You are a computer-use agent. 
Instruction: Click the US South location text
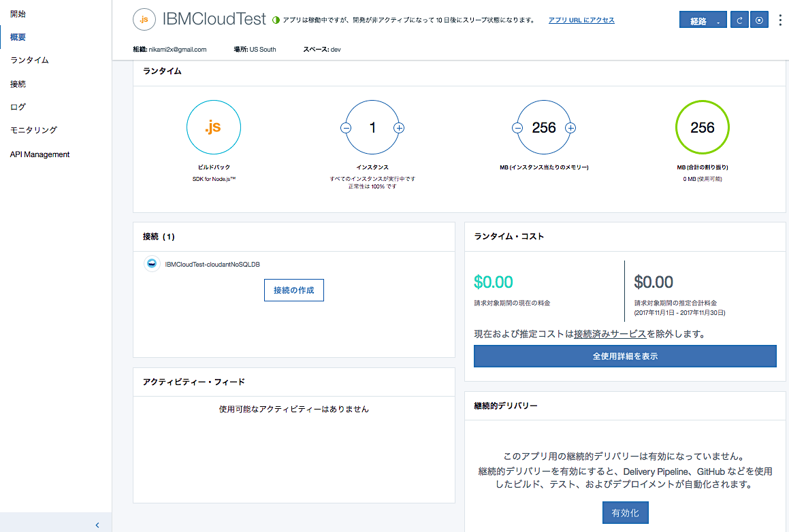[263, 49]
